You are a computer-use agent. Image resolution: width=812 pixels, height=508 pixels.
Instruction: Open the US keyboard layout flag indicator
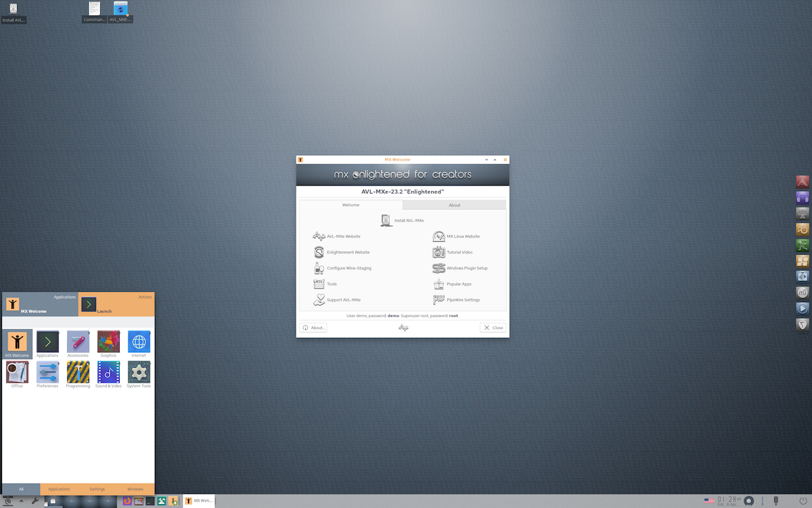point(709,501)
